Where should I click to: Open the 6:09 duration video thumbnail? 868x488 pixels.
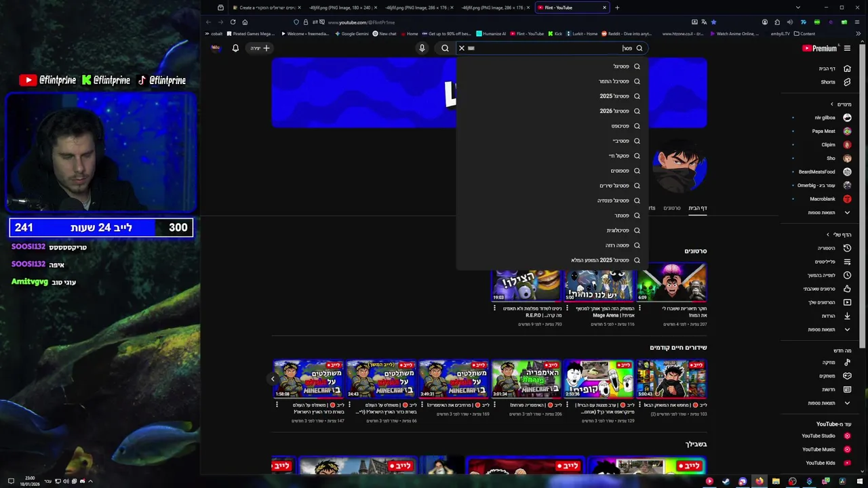(671, 282)
